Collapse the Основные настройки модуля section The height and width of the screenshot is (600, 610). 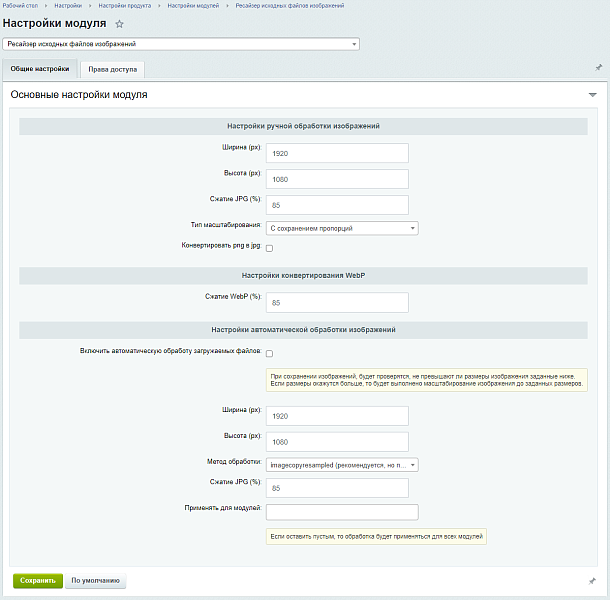click(592, 94)
